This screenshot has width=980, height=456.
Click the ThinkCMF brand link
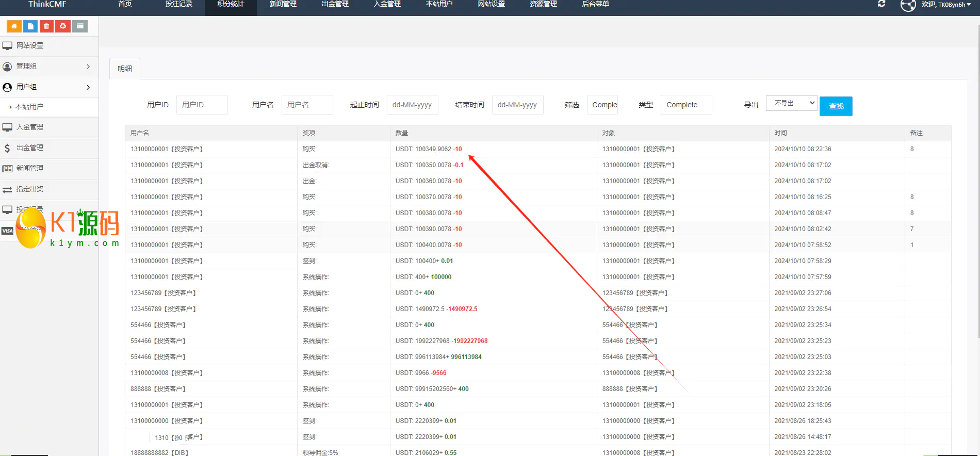[47, 4]
